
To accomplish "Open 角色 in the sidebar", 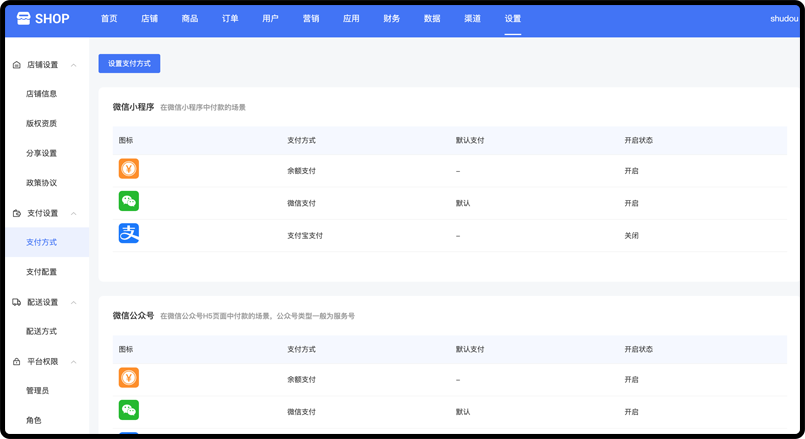I will pyautogui.click(x=33, y=420).
